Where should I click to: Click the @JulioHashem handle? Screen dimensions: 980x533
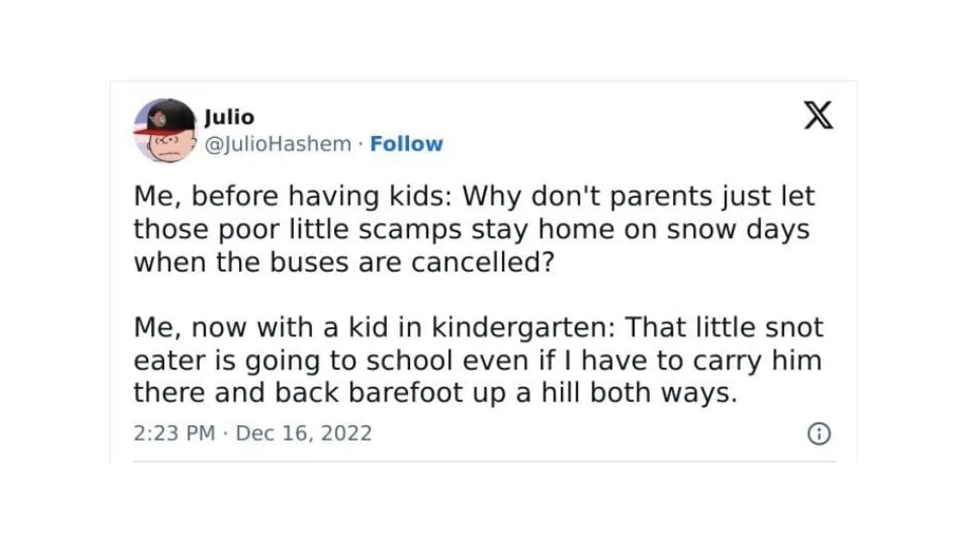coord(278,144)
